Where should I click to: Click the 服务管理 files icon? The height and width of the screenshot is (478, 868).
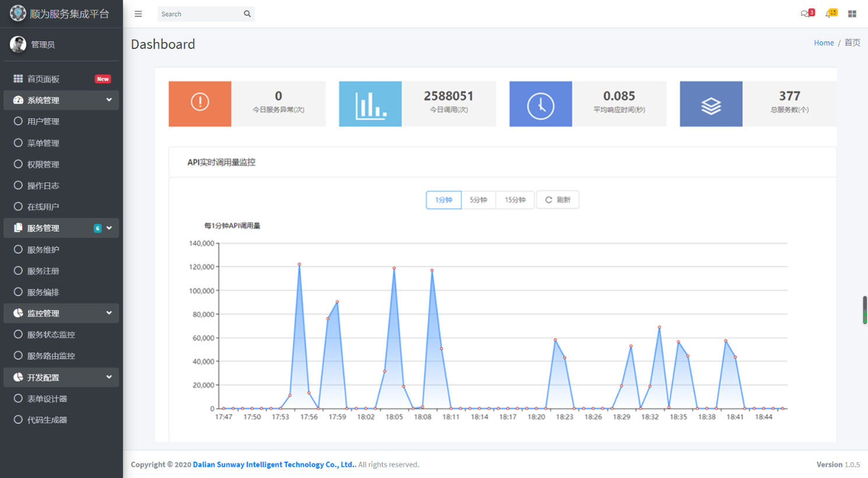coord(18,228)
